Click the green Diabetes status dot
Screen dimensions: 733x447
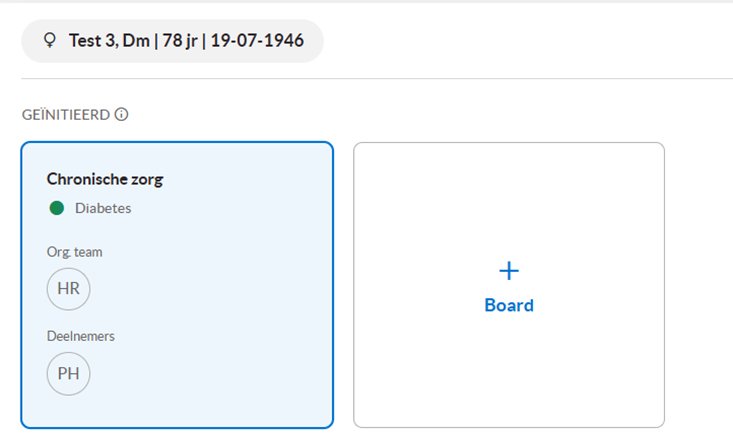coord(57,208)
